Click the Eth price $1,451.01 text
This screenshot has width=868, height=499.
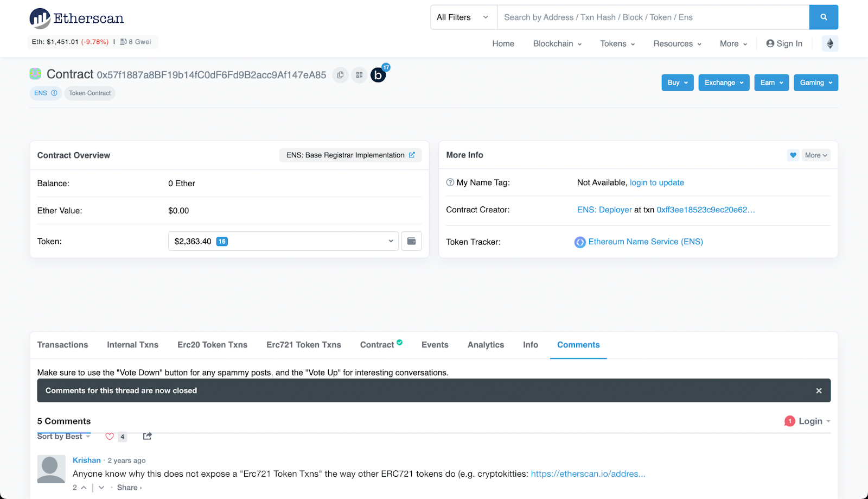(x=55, y=42)
